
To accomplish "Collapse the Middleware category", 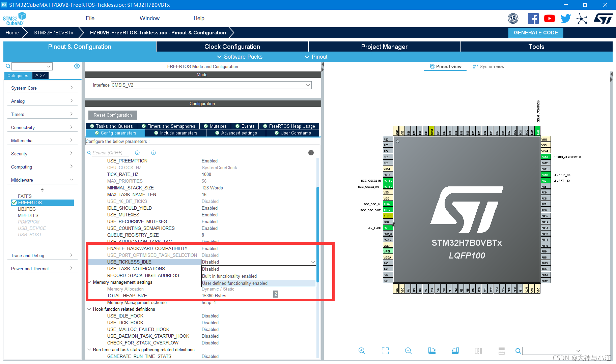I will [x=72, y=180].
